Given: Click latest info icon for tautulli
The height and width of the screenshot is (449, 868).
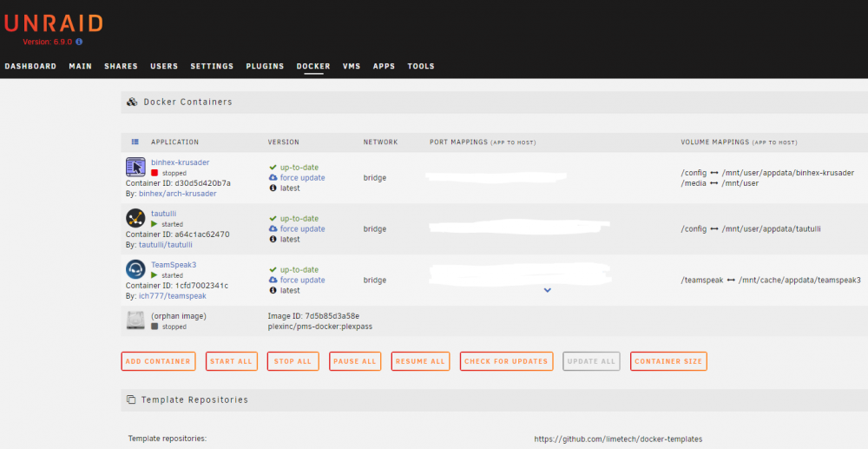Looking at the screenshot, I should (273, 239).
